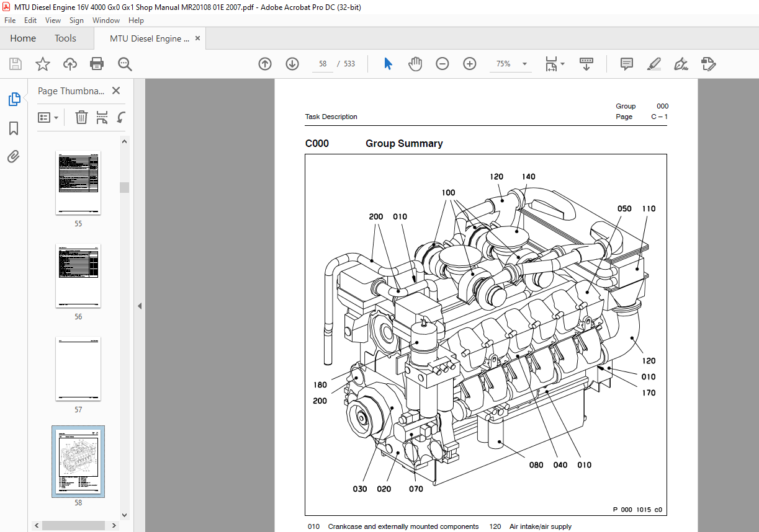The image size is (759, 532).
Task: Click the Print file icon
Action: coord(97,64)
